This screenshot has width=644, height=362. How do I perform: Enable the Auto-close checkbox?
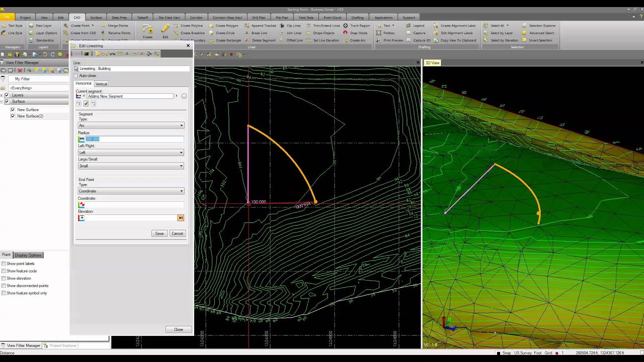click(x=76, y=76)
